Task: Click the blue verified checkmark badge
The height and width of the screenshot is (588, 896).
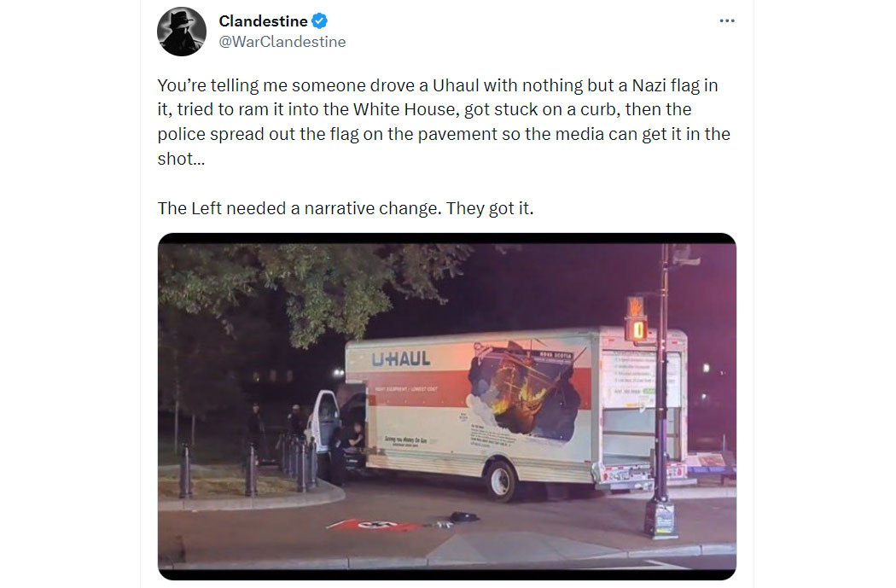Action: click(319, 21)
